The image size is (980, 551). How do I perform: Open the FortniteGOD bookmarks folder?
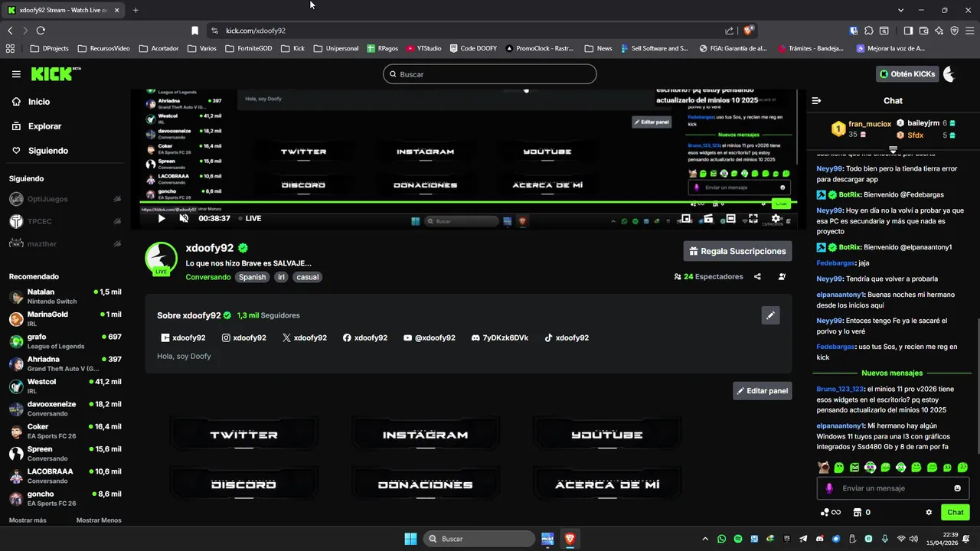249,48
